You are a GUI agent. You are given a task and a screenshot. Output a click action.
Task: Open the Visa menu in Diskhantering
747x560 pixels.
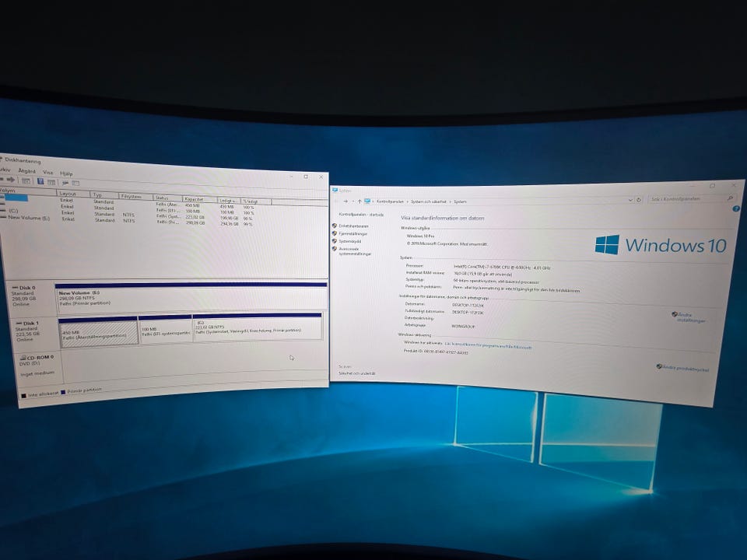click(x=48, y=173)
